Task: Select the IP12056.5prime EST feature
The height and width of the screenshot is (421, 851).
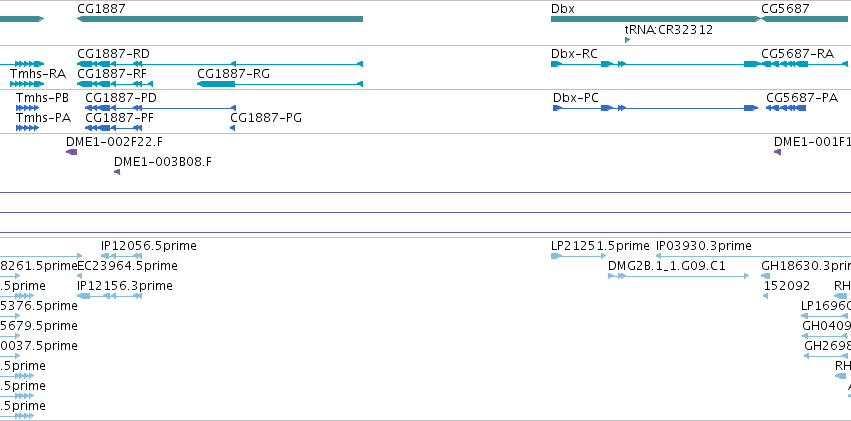Action: 122,256
